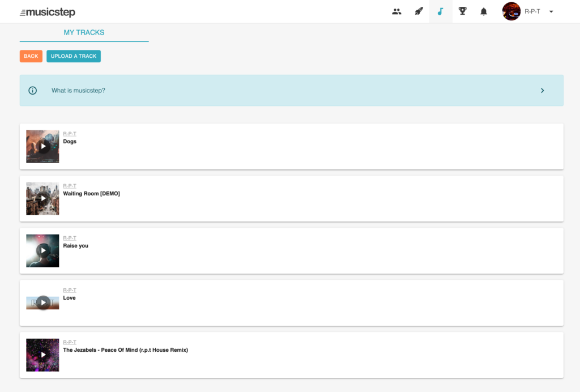This screenshot has height=392, width=580.
Task: Click R-P-T artist link above Love
Action: point(70,290)
